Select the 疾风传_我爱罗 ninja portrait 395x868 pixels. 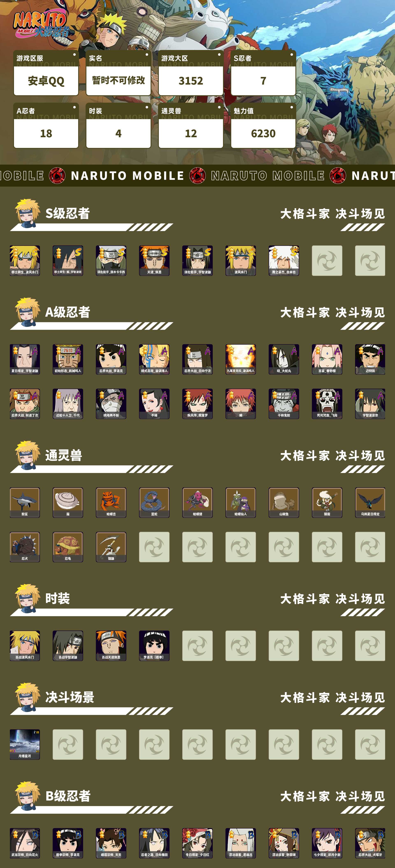click(x=197, y=404)
